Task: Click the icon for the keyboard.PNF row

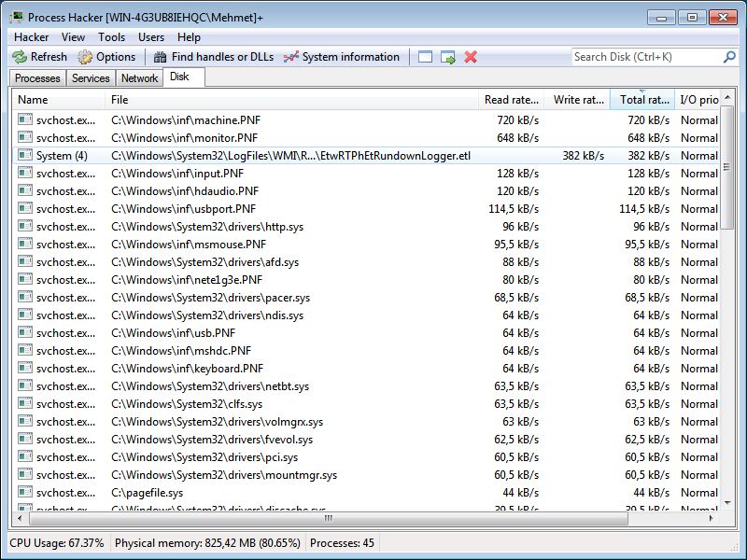Action: coord(25,368)
